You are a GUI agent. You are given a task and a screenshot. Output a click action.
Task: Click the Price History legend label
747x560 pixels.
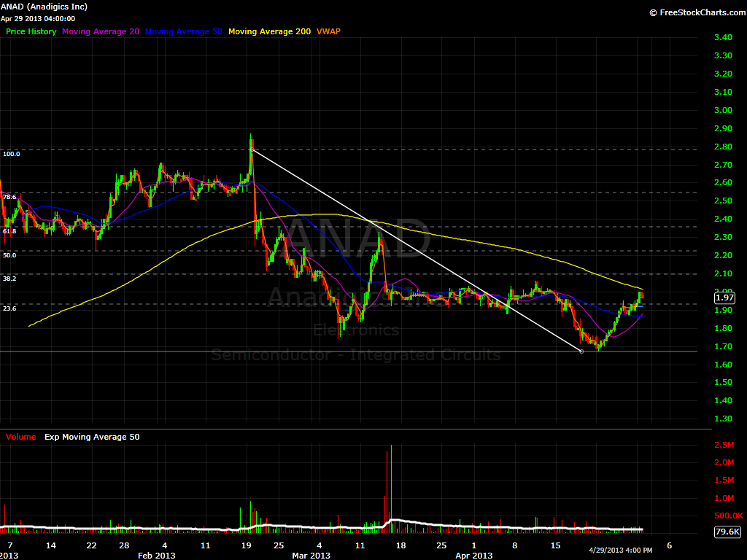pos(31,31)
